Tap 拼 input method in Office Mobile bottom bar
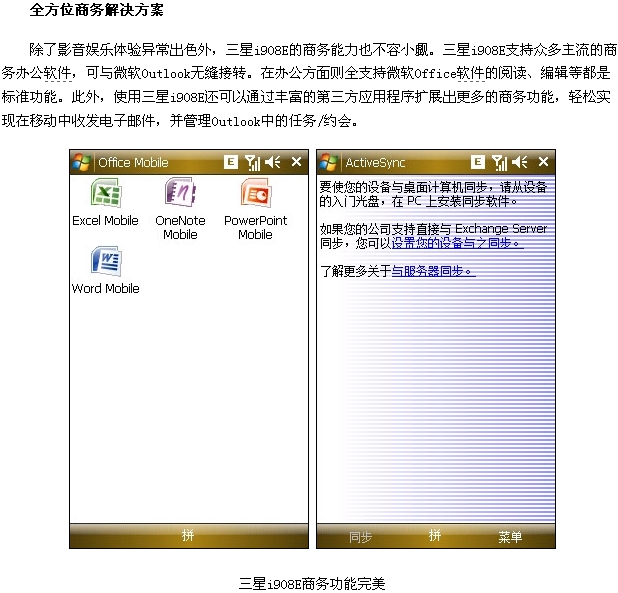The height and width of the screenshot is (593, 618). 188,535
